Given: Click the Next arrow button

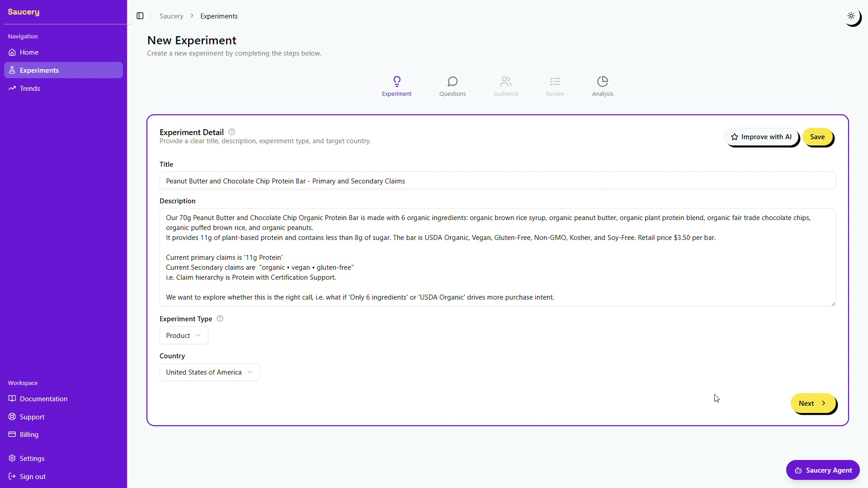Looking at the screenshot, I should coord(813,404).
